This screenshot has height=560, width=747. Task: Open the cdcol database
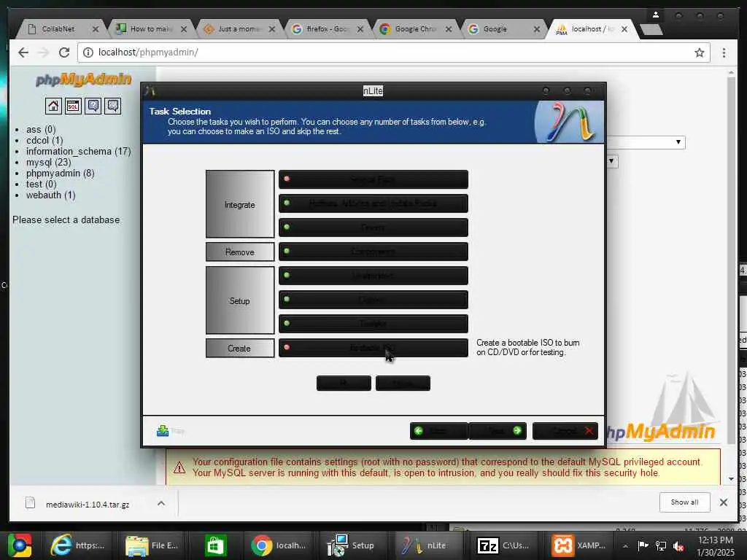point(44,141)
